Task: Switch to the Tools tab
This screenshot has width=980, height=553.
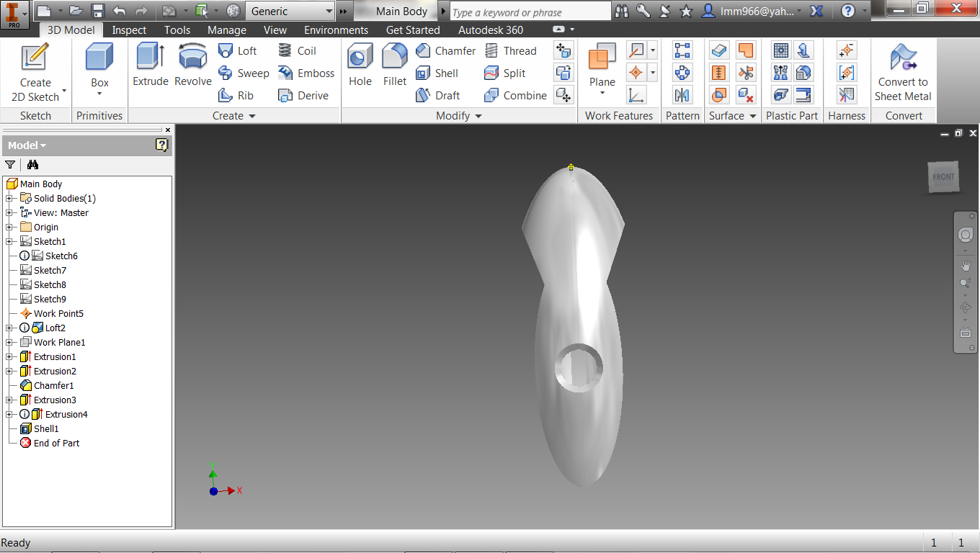Action: click(x=177, y=30)
